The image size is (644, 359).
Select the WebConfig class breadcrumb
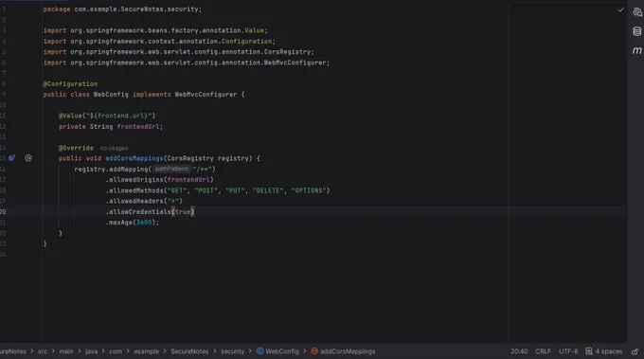[277, 351]
